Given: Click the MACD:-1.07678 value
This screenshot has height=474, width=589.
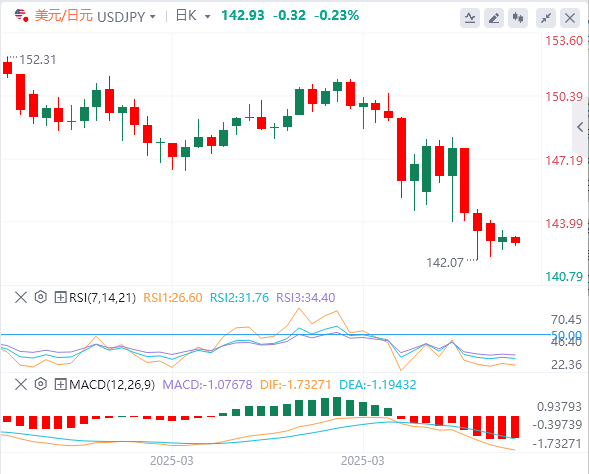Looking at the screenshot, I should (x=207, y=385).
